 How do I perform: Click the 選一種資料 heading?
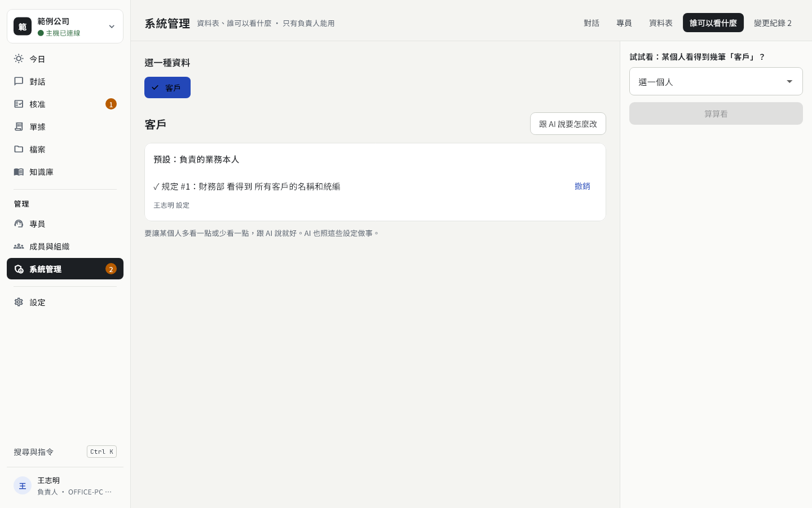[x=167, y=63]
